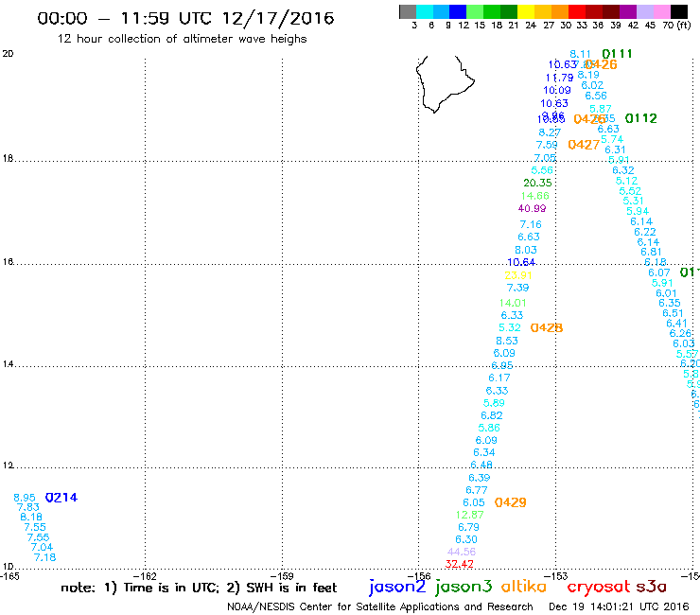Click the yellow wave height value '23.91'

517,275
